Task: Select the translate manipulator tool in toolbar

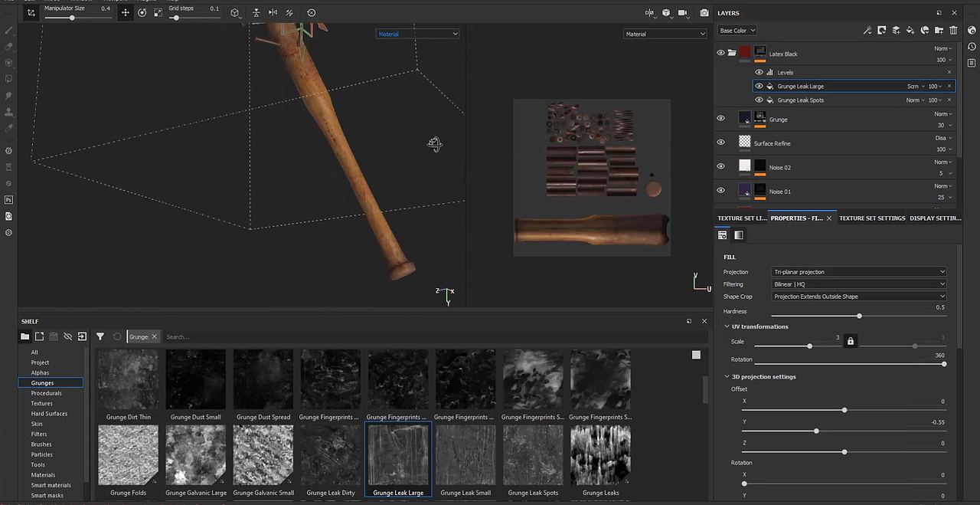Action: [x=126, y=13]
